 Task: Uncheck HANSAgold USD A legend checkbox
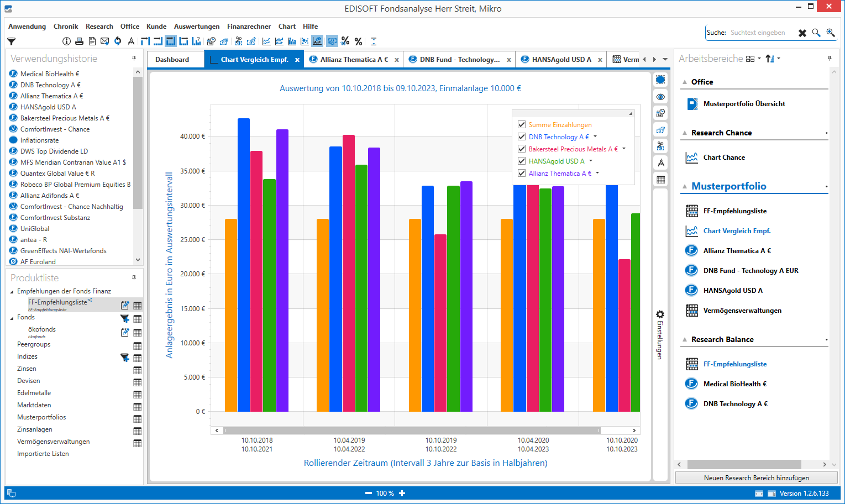coord(521,161)
